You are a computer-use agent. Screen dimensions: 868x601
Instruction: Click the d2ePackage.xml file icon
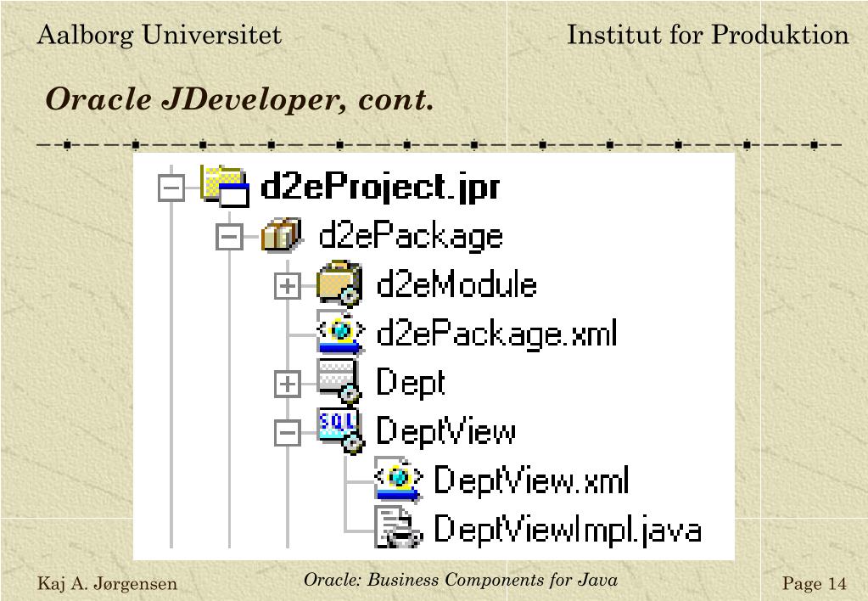tap(340, 333)
